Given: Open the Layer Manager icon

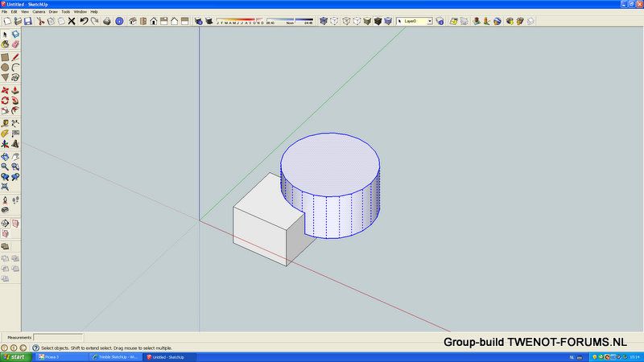Looking at the screenshot, I should click(440, 21).
